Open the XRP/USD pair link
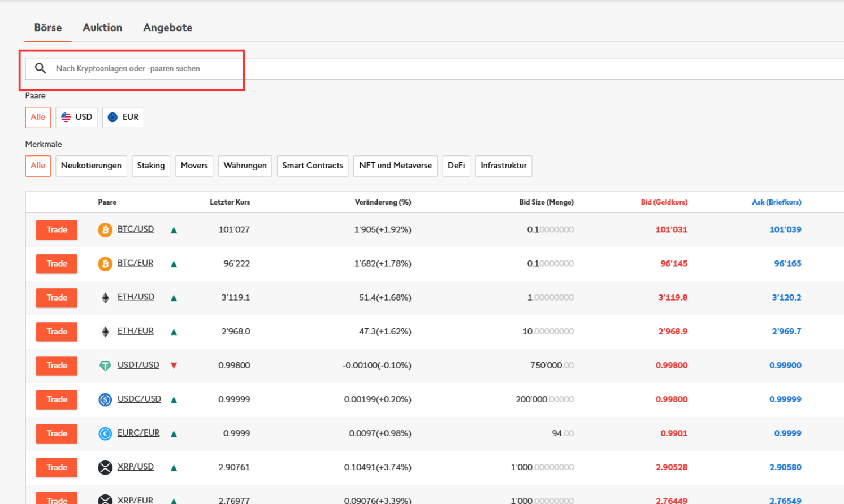The image size is (844, 504). click(136, 467)
